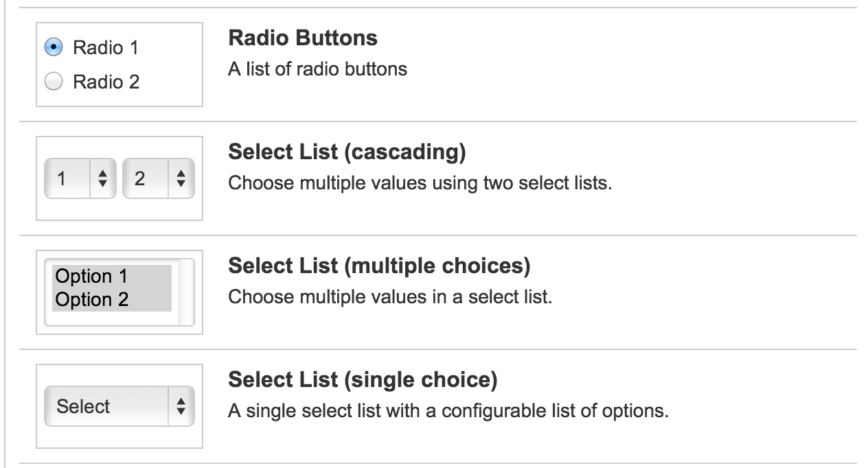Click the Select List (single choice) heading

[363, 379]
